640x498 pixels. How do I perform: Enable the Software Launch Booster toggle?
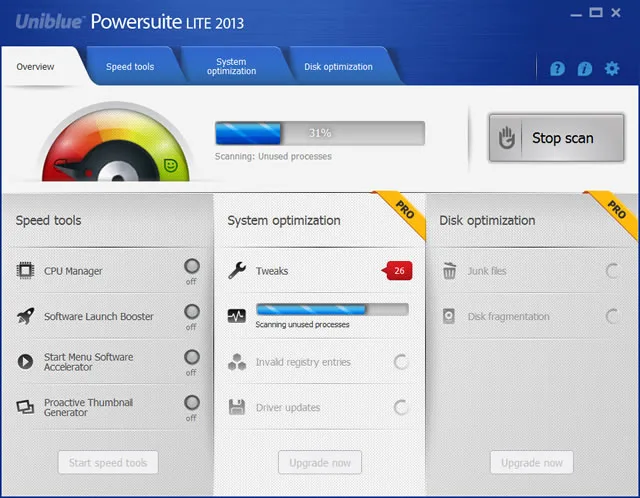[x=191, y=312]
